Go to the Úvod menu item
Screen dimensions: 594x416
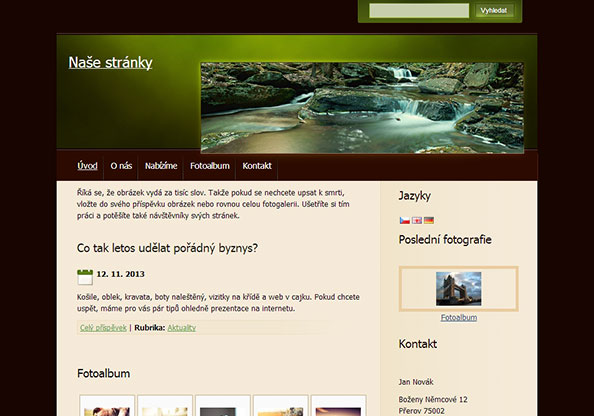pos(88,166)
